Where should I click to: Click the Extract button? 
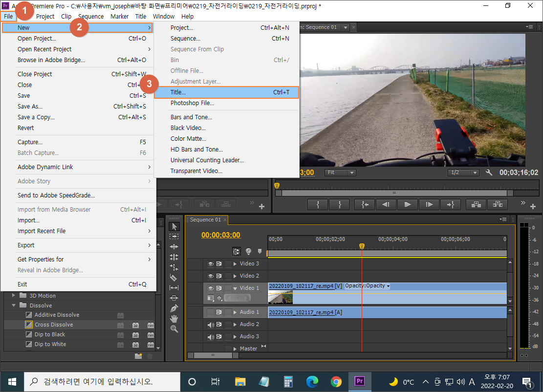pos(498,205)
